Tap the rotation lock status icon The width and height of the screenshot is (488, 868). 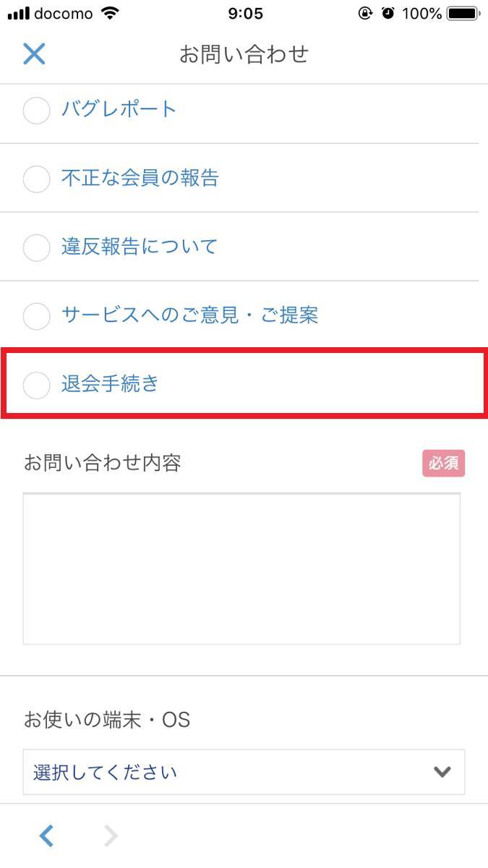[x=365, y=14]
